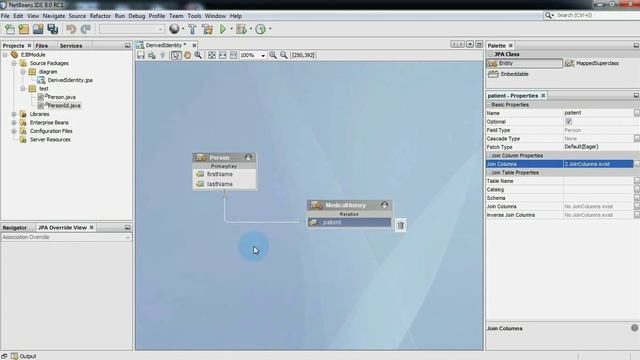
Task: Click the zoom out icon in diagram toolbar
Action: [284, 55]
